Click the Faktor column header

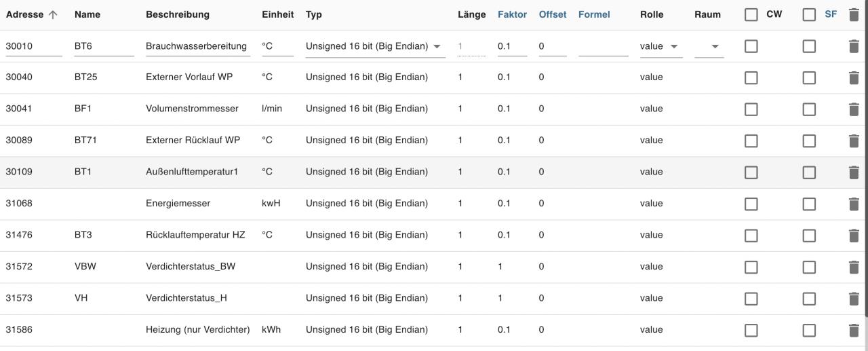(x=512, y=14)
